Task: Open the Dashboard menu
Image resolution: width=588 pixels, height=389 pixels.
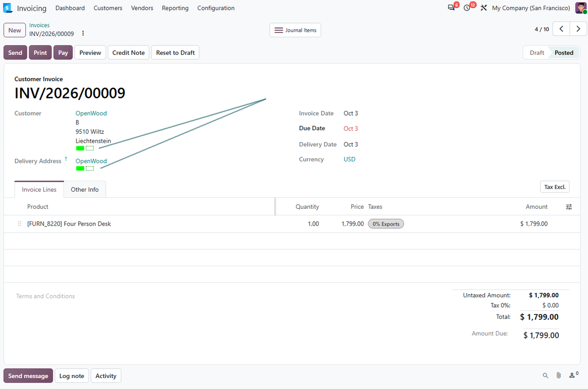Action: (70, 8)
